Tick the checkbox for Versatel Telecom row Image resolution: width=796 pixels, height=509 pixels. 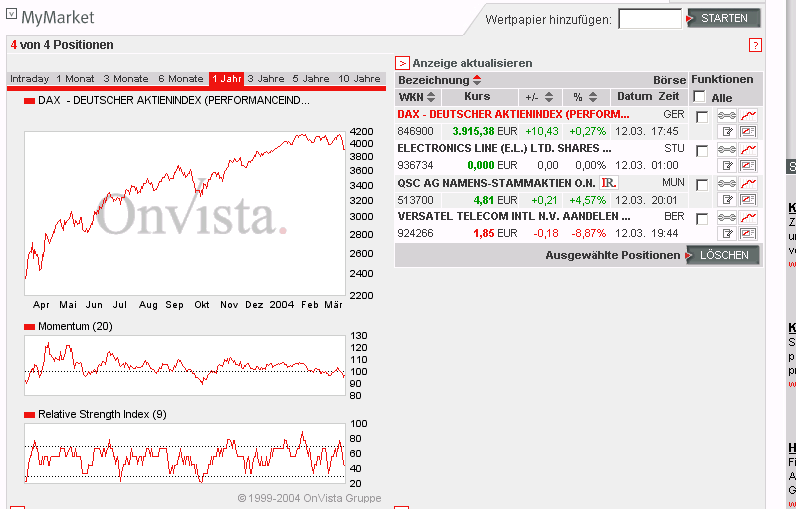[702, 219]
